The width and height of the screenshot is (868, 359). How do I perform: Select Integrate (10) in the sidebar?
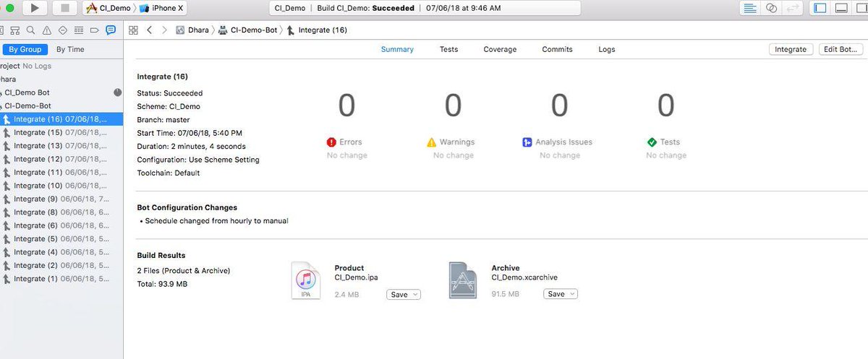point(61,186)
